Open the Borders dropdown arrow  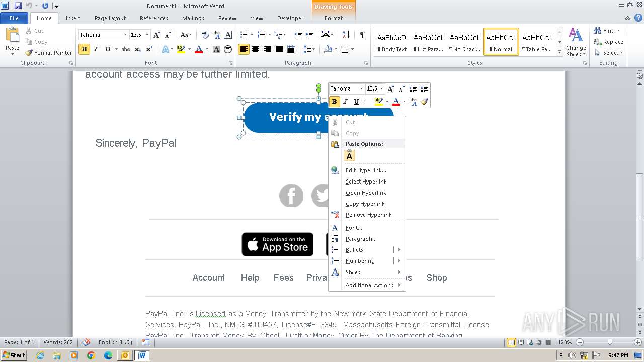(352, 49)
